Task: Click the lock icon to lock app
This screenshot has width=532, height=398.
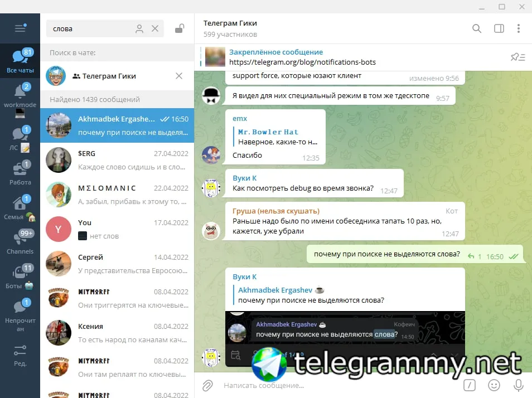Action: tap(180, 28)
